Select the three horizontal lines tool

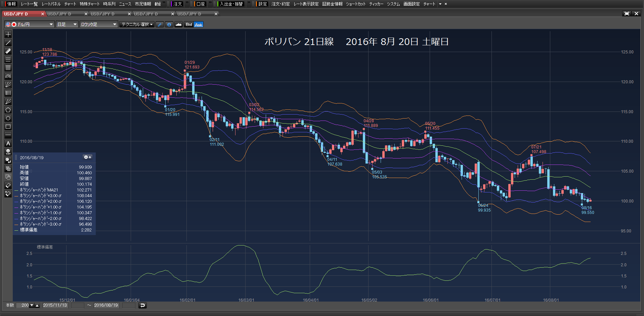(x=8, y=59)
